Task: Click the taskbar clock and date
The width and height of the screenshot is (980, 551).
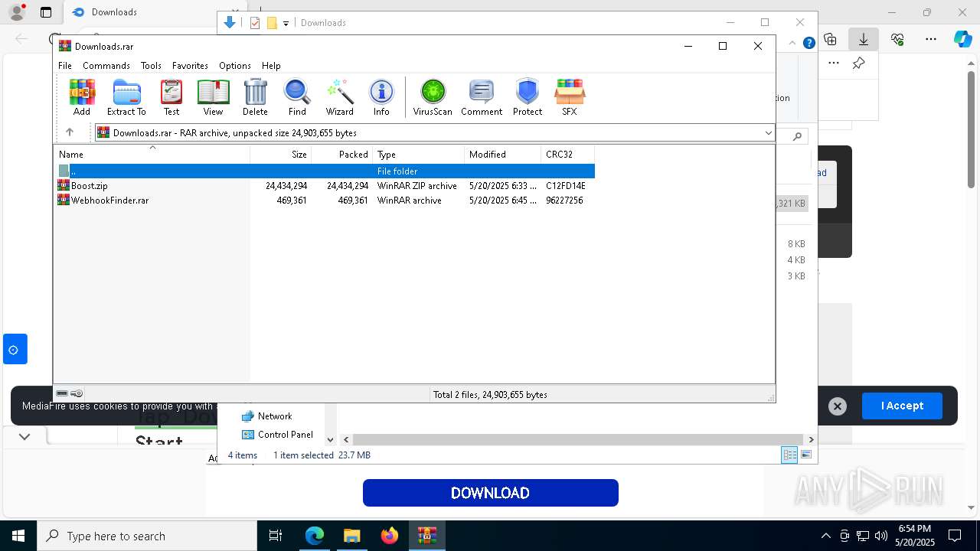Action: coord(915,536)
